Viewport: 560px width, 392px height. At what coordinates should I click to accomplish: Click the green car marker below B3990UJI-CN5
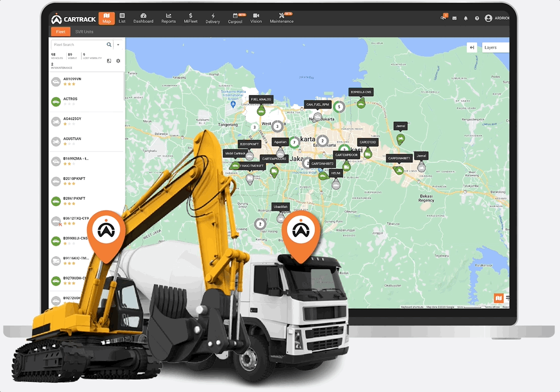[x=361, y=104]
